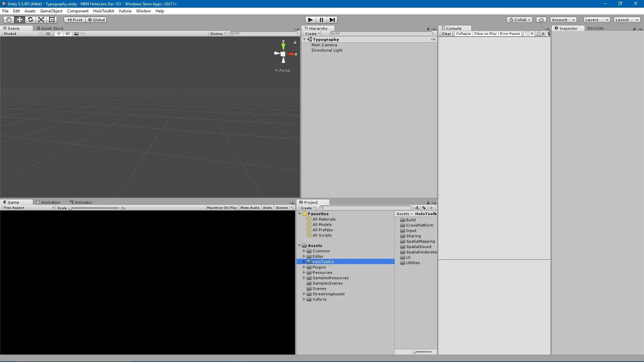
Task: Toggle Maximize On Play
Action: click(x=222, y=208)
